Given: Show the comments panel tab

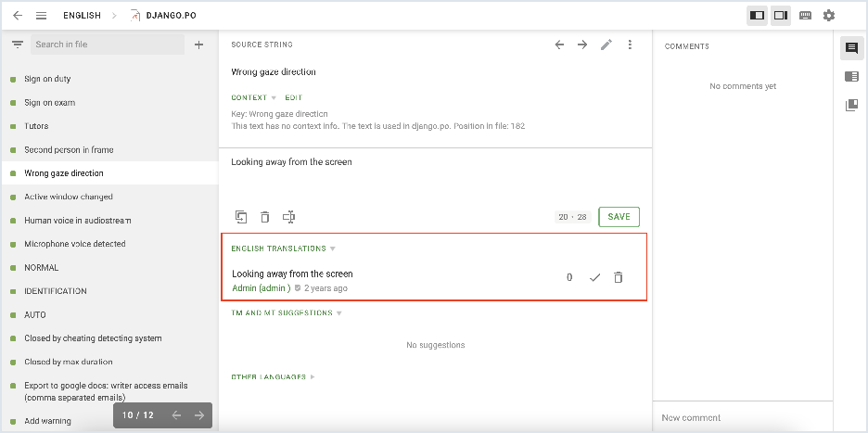Looking at the screenshot, I should coord(851,48).
